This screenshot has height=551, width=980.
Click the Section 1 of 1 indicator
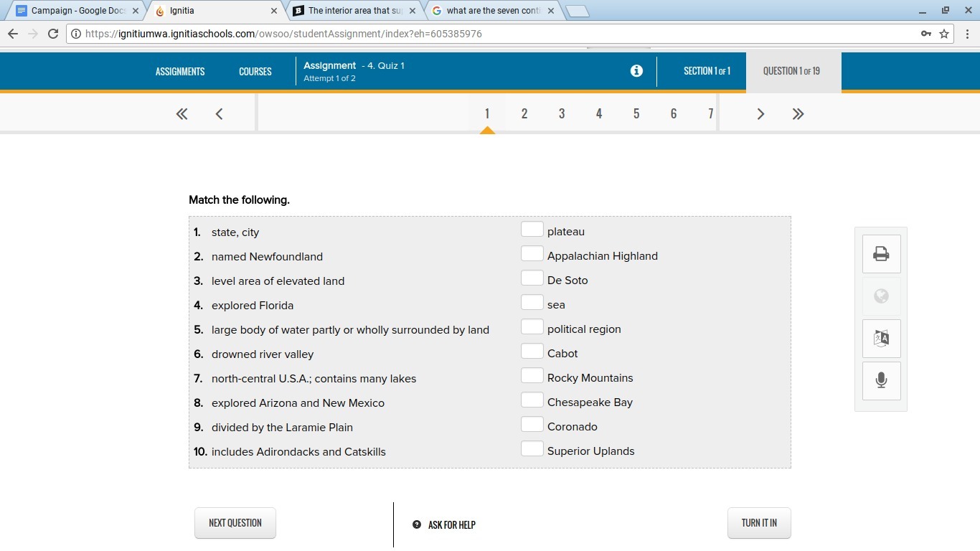pyautogui.click(x=707, y=71)
